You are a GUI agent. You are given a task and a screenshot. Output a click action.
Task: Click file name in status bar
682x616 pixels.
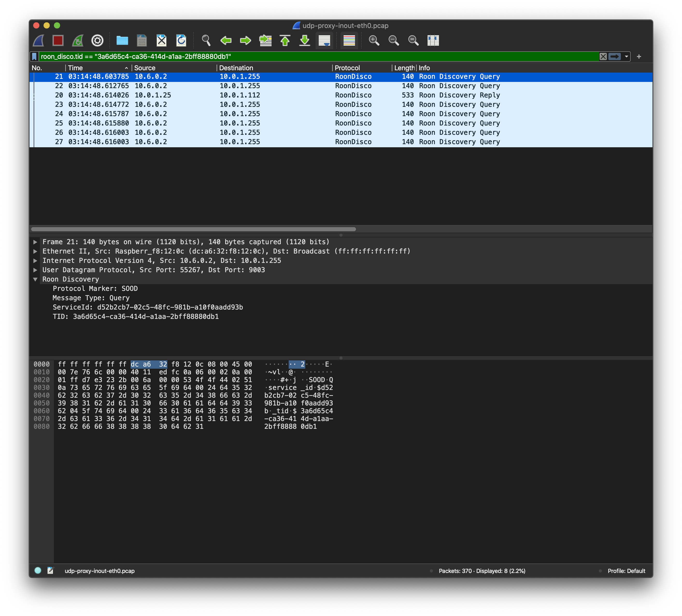100,571
